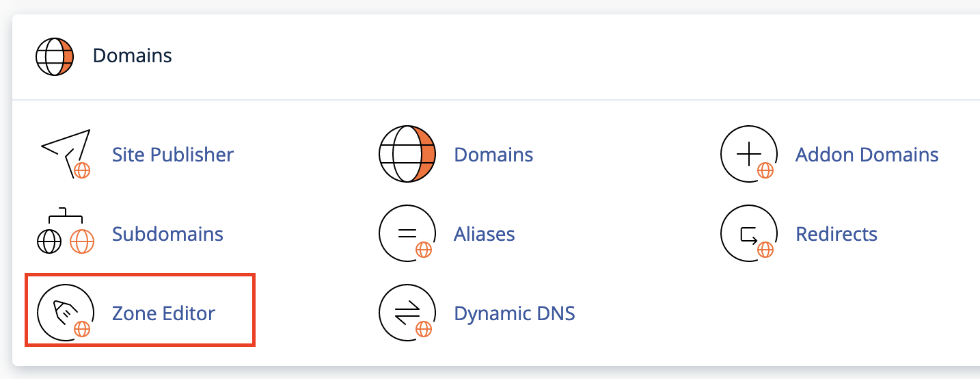
Task: Open the Addon Domains link
Action: coord(867,155)
